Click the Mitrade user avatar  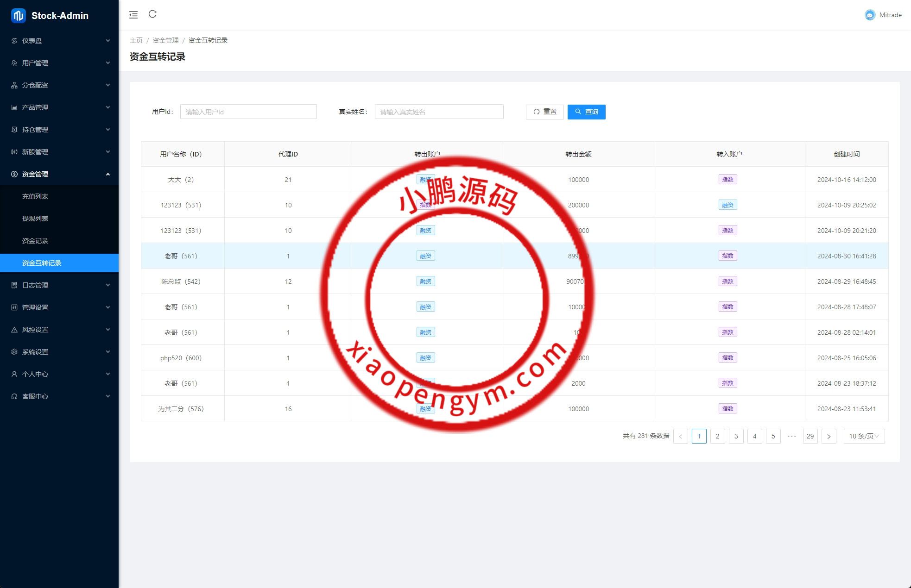click(870, 15)
